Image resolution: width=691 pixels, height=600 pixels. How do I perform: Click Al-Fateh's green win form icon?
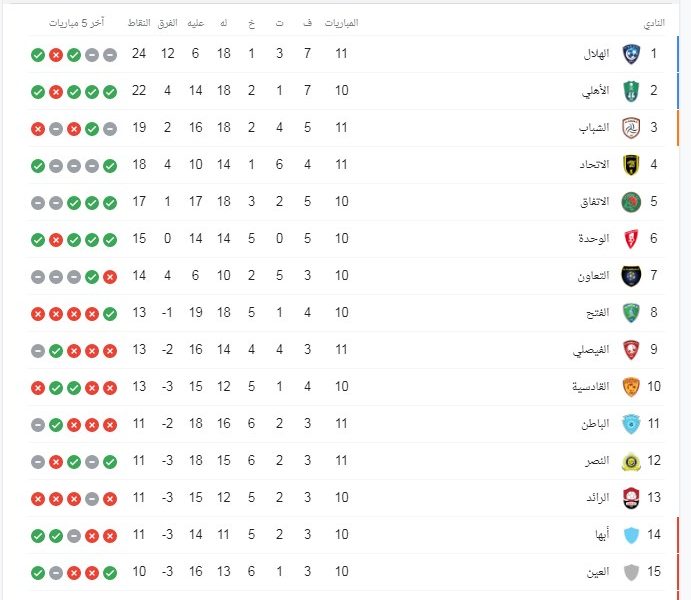pos(110,314)
